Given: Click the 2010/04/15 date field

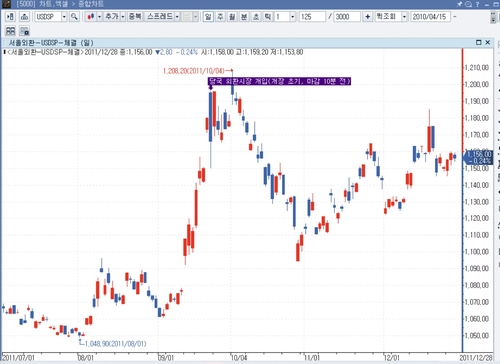Looking at the screenshot, I should point(430,17).
